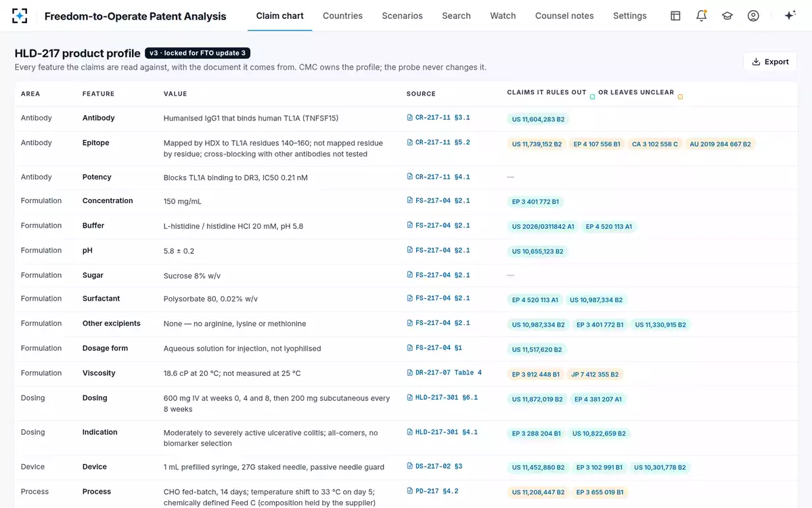Click the document icon beside PD-217 §4.2
This screenshot has height=508, width=812.
[410, 491]
